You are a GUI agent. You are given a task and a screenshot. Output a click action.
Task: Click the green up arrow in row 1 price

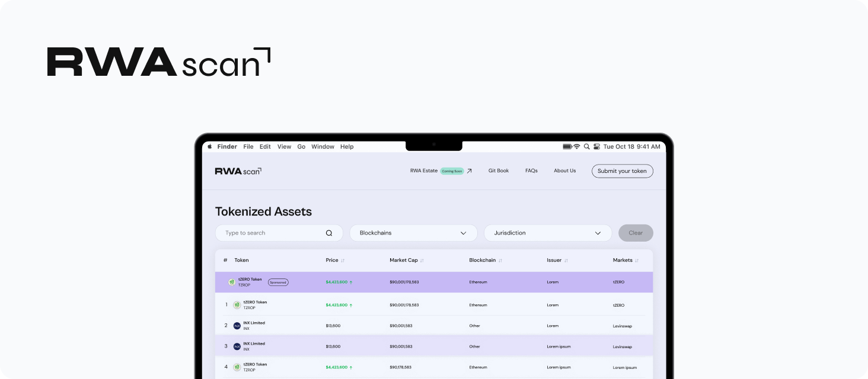(351, 306)
